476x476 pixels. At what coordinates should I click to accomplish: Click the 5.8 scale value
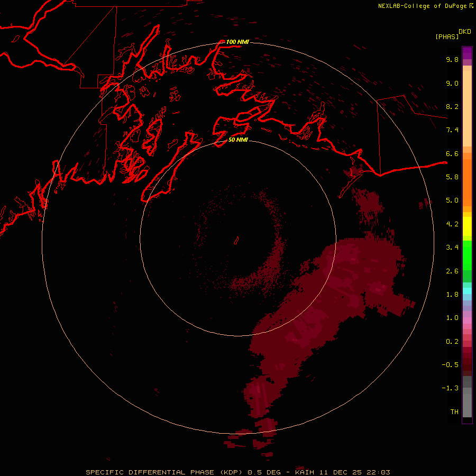click(452, 177)
